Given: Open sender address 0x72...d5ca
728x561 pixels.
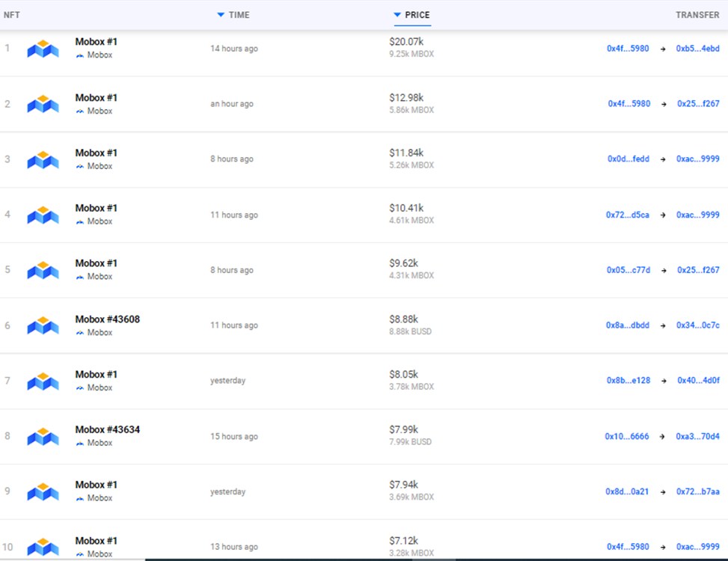Looking at the screenshot, I should (x=627, y=215).
